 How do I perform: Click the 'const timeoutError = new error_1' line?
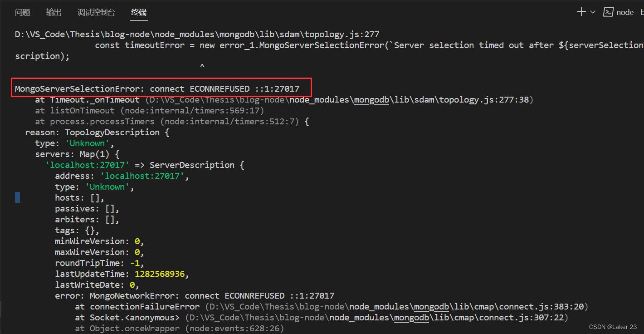click(x=369, y=45)
